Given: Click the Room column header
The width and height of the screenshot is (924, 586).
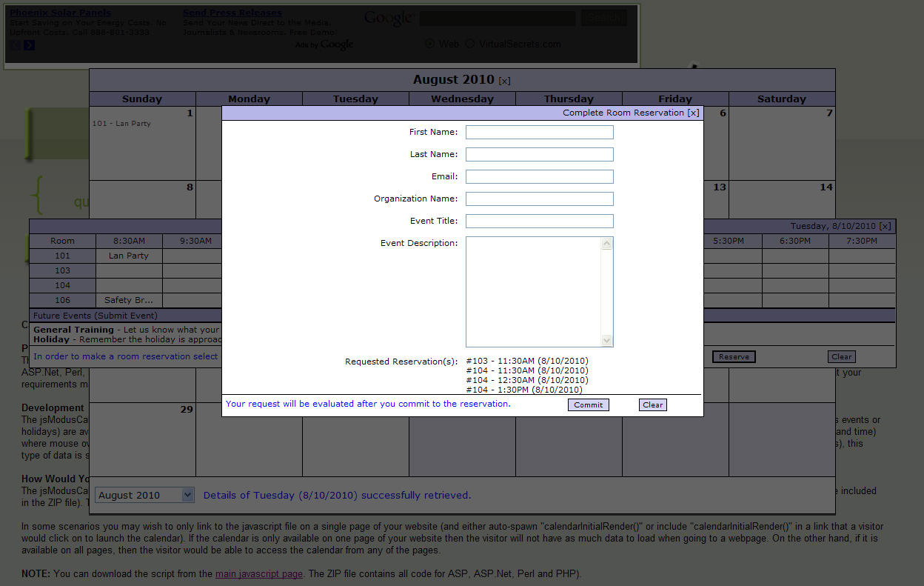Looking at the screenshot, I should 62,241.
